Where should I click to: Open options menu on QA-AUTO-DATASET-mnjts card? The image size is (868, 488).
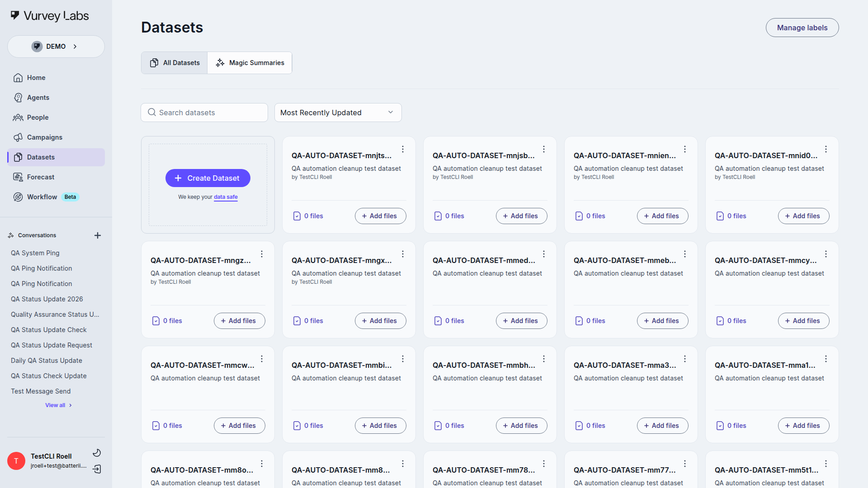pos(402,149)
